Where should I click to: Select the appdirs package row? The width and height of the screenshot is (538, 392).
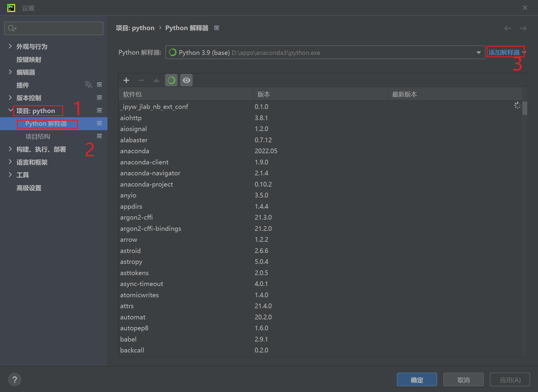coord(320,206)
